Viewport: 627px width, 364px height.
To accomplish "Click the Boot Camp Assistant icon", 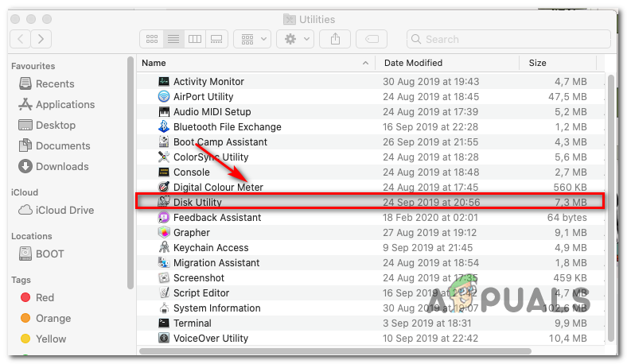I will (164, 141).
